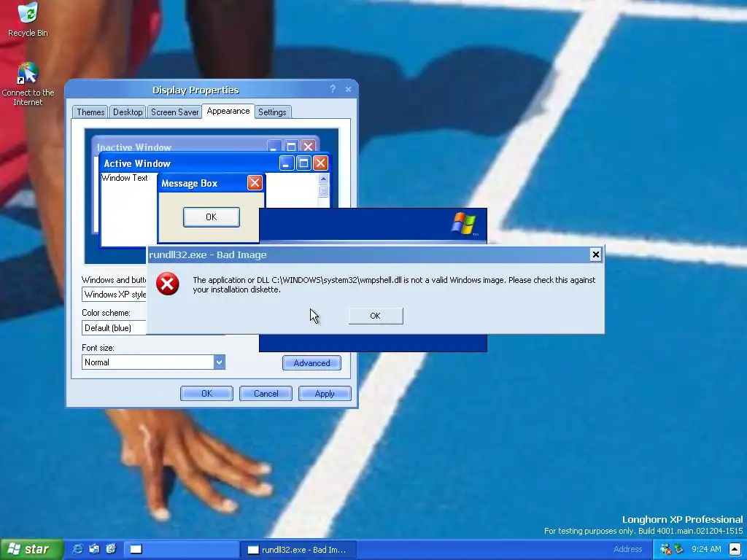Screen dimensions: 747x560
Task: Click the Active Window preview minimize icon
Action: click(286, 163)
